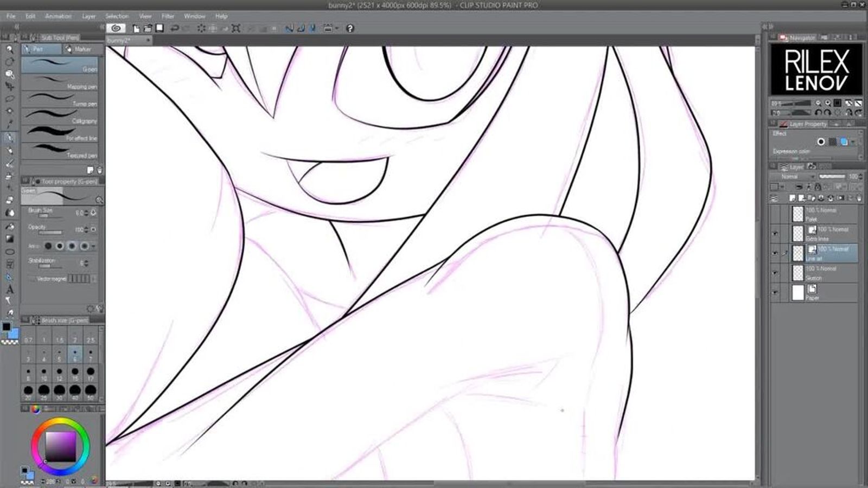Adjust the Opacity stepper arrows

[87, 230]
